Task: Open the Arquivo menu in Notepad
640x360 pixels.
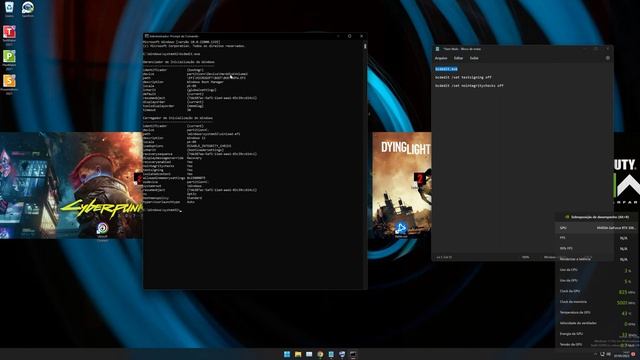Action: click(441, 58)
